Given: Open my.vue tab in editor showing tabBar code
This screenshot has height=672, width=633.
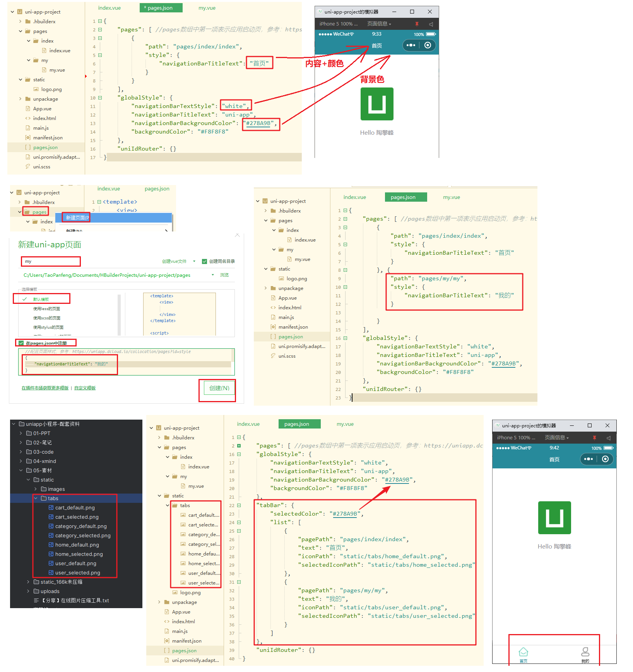Looking at the screenshot, I should [345, 424].
